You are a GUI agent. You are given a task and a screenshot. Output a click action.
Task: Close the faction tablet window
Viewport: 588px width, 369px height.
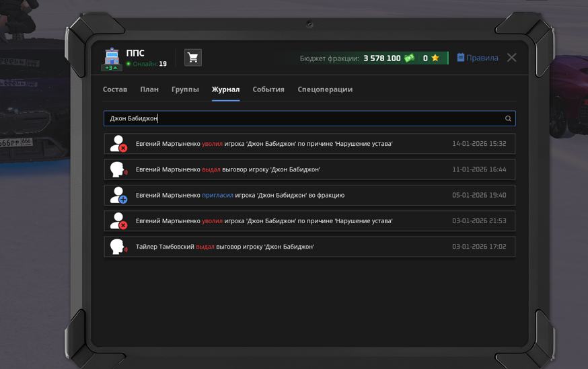[x=512, y=58]
